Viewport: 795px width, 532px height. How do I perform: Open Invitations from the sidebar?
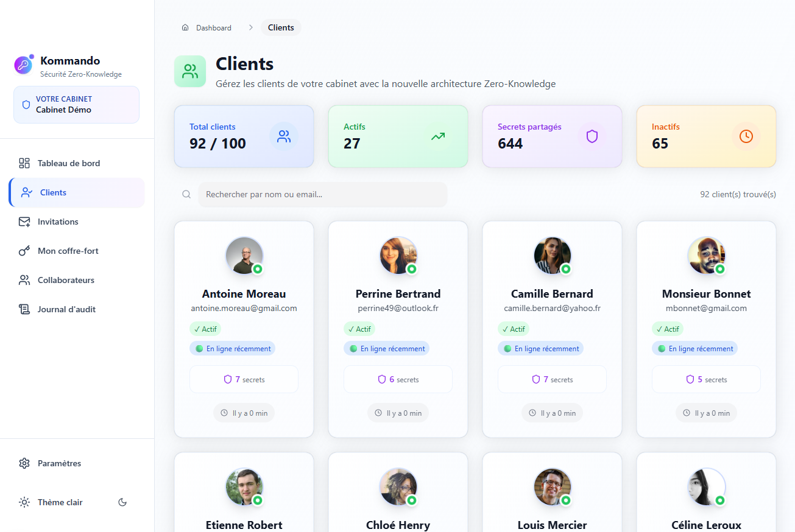click(x=77, y=222)
